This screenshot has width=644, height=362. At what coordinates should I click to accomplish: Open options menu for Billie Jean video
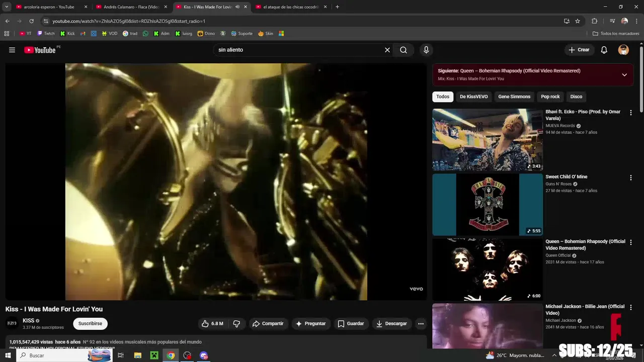point(630,307)
